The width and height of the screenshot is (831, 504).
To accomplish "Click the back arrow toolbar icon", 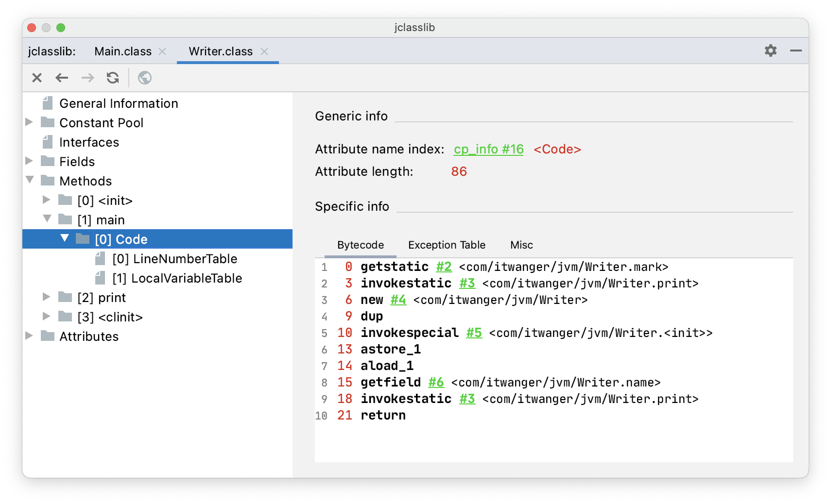I will (62, 78).
